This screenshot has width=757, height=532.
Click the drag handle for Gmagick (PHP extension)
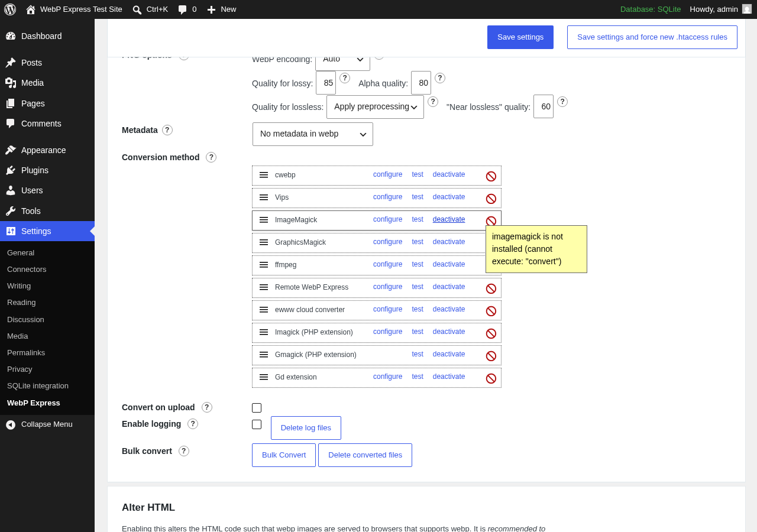(x=264, y=355)
